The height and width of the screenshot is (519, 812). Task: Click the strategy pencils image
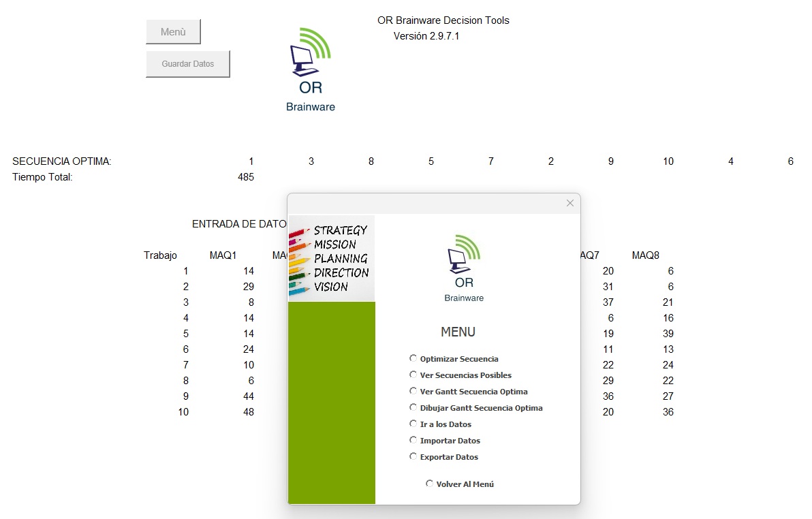pyautogui.click(x=331, y=258)
